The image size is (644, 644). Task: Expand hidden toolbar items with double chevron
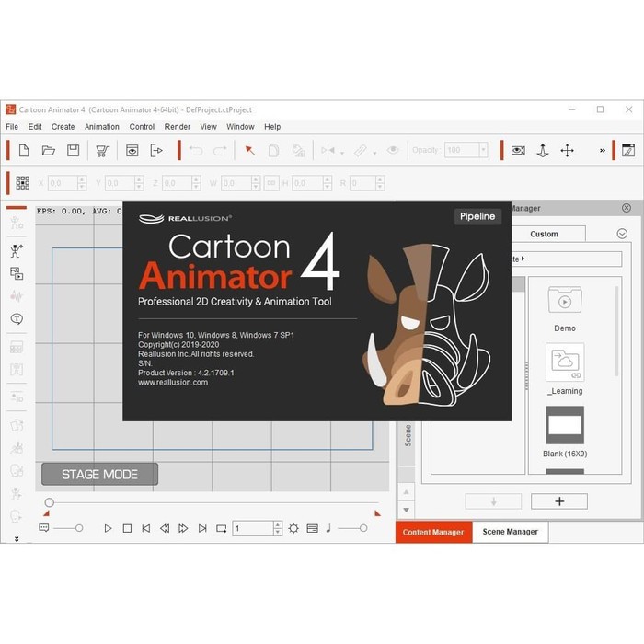(x=602, y=151)
